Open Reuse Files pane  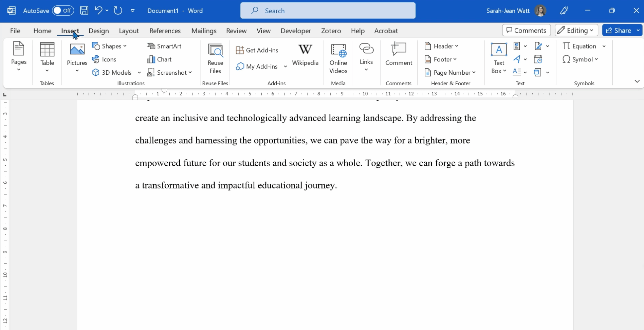coord(215,59)
